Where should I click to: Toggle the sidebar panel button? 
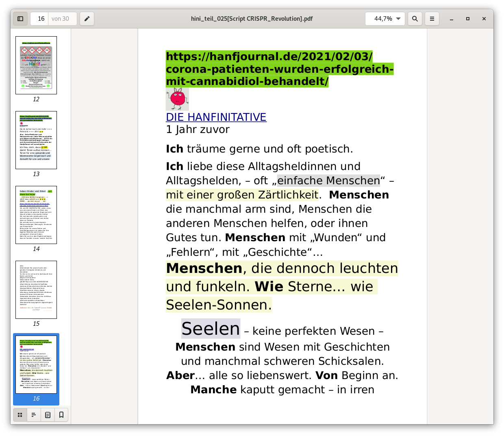click(20, 19)
